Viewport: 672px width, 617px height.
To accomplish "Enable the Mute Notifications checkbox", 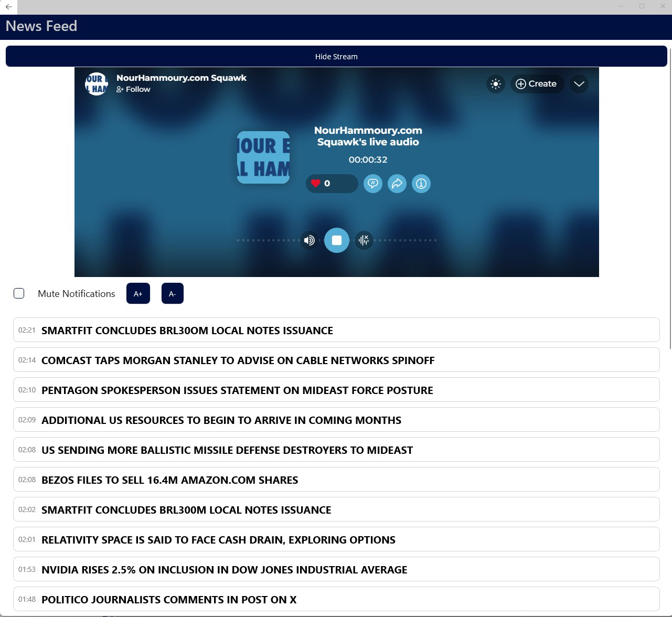I will [19, 293].
